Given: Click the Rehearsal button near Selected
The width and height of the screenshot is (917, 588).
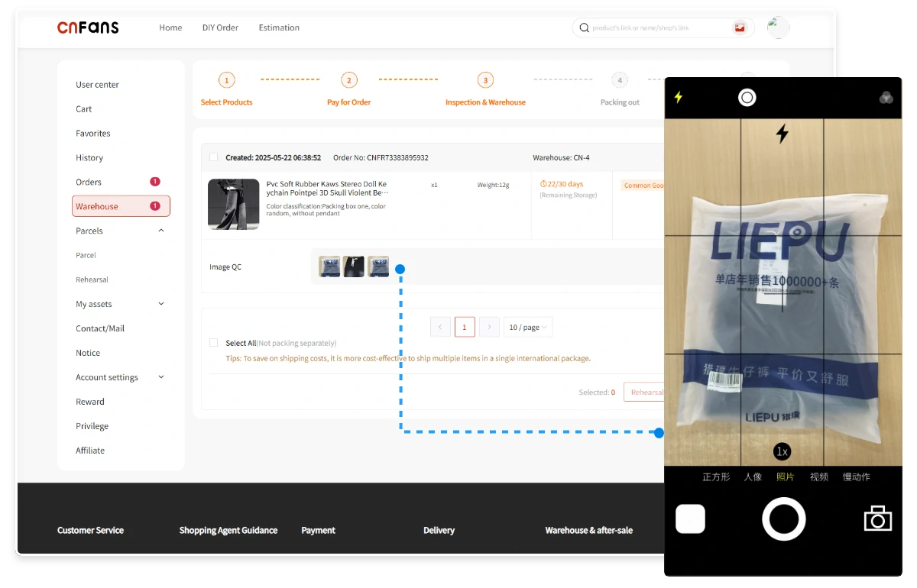Looking at the screenshot, I should (x=644, y=392).
